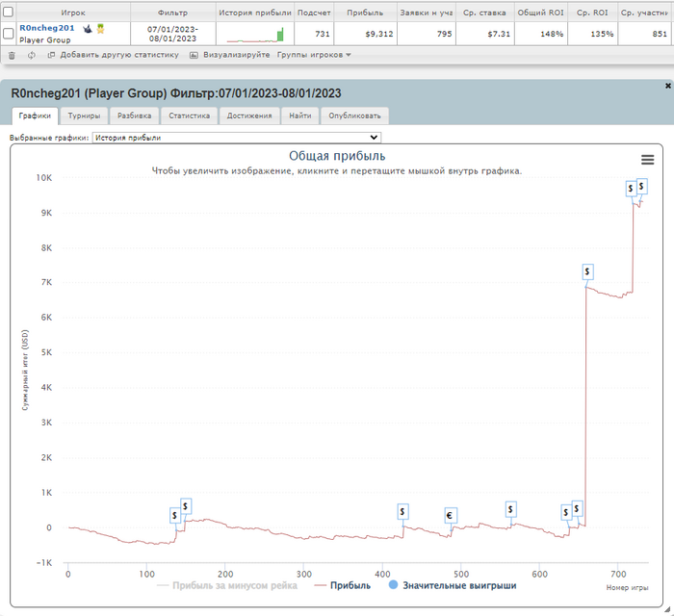Expand the Группы игроков dropdown
The image size is (674, 616).
coord(314,55)
